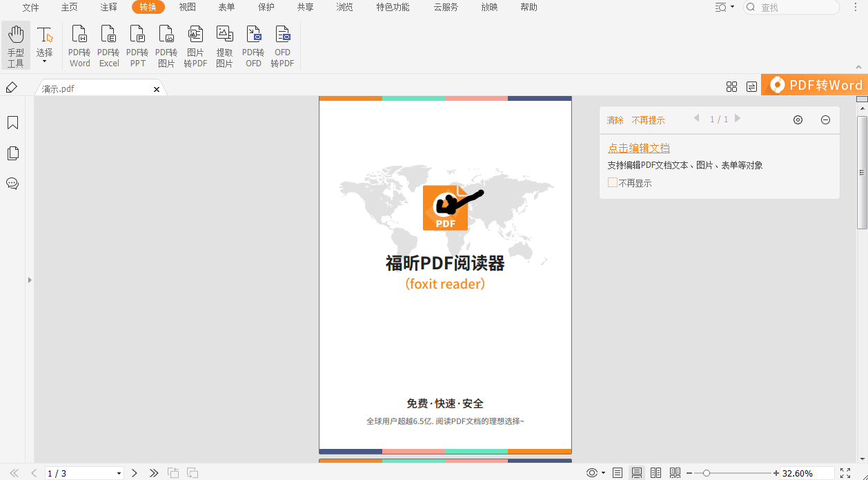The width and height of the screenshot is (868, 480).
Task: Go to next tip arrow
Action: 738,119
